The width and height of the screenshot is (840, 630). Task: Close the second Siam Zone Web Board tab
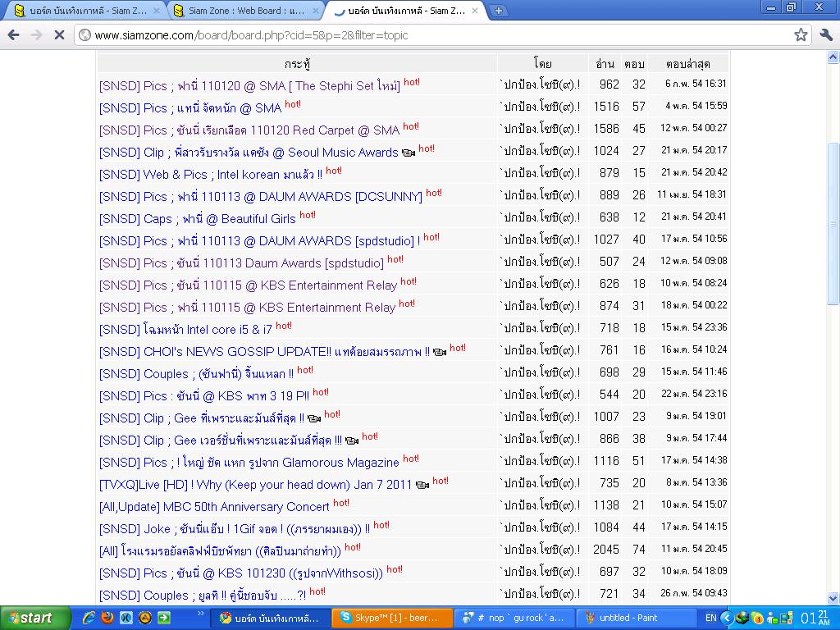(x=316, y=11)
